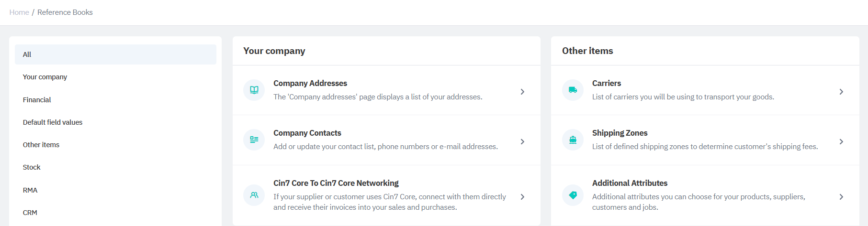Image resolution: width=868 pixels, height=226 pixels.
Task: Expand the Carriers row chevron
Action: 841,92
